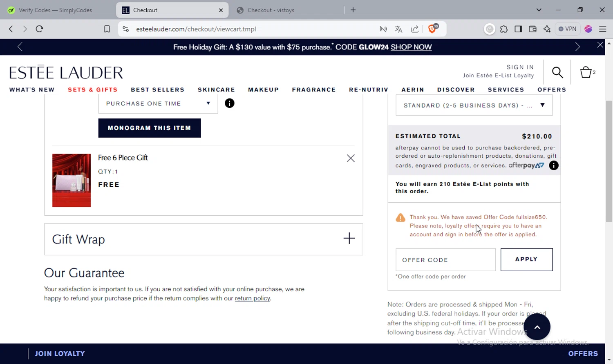Viewport: 613px width, 364px height.
Task: Open the Standard shipping method dropdown
Action: coord(474,105)
